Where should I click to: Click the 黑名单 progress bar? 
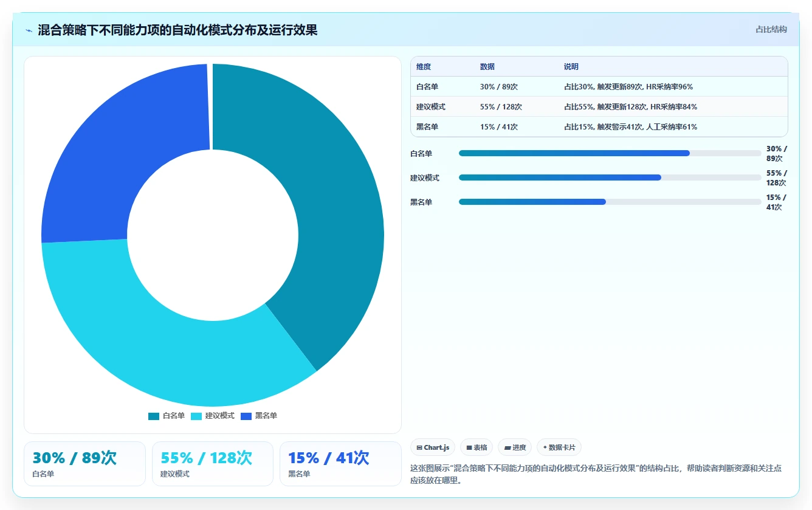click(610, 202)
